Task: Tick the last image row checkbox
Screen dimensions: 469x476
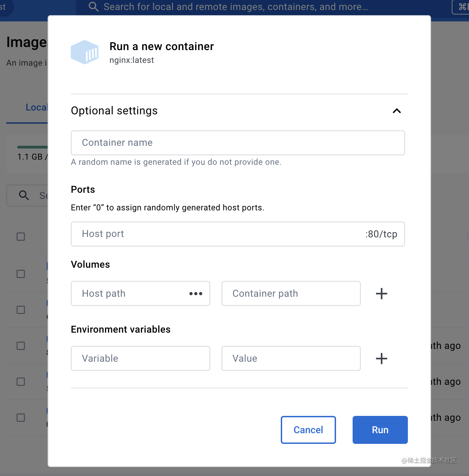Action: point(21,418)
